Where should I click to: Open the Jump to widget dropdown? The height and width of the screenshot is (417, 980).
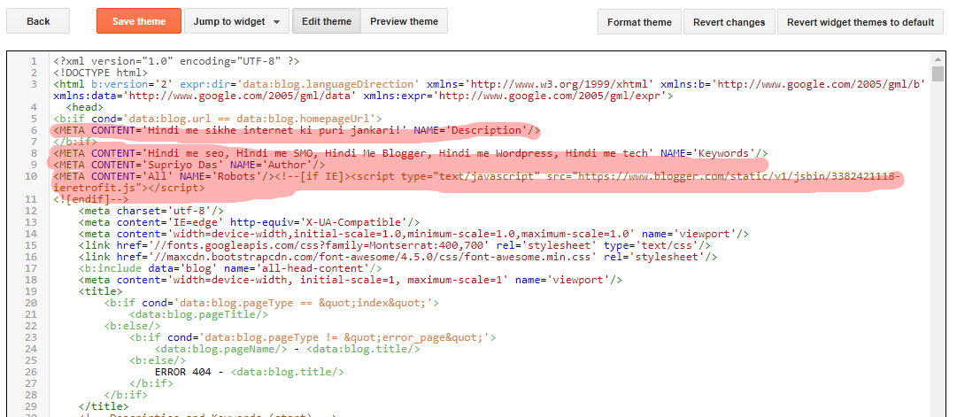[237, 21]
